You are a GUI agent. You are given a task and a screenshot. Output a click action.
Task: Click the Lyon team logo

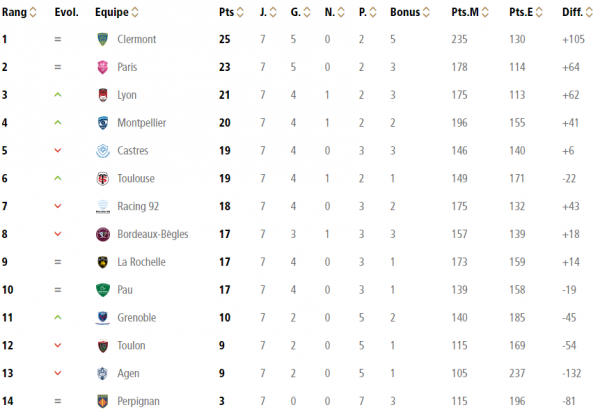point(102,95)
